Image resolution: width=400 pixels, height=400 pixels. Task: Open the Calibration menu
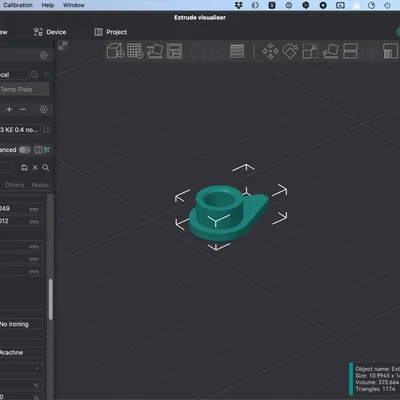click(x=18, y=5)
